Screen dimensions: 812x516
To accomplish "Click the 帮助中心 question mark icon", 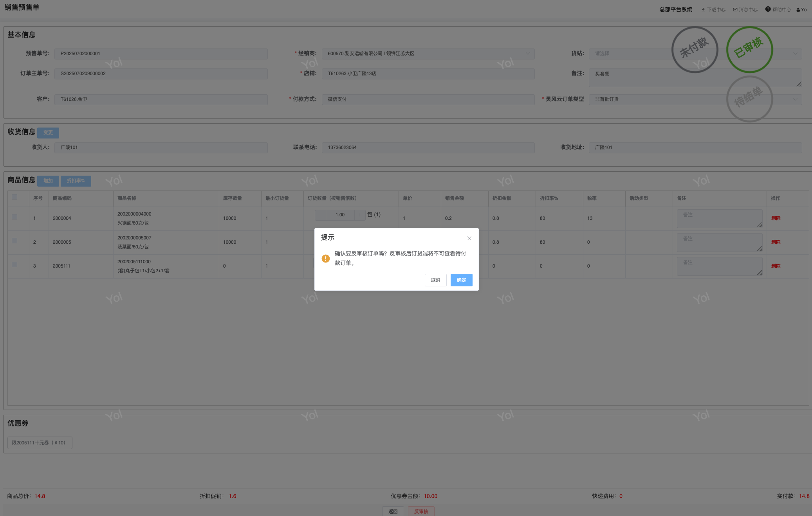I will click(x=768, y=9).
